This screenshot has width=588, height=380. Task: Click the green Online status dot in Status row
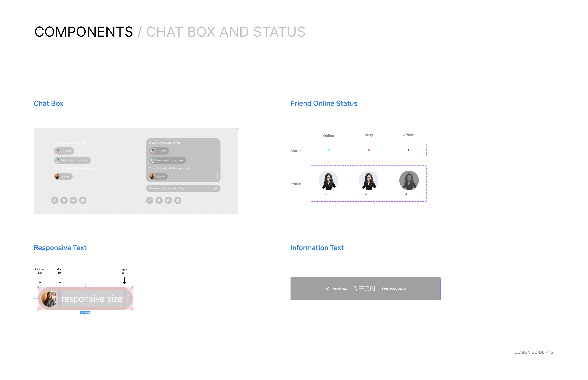329,150
